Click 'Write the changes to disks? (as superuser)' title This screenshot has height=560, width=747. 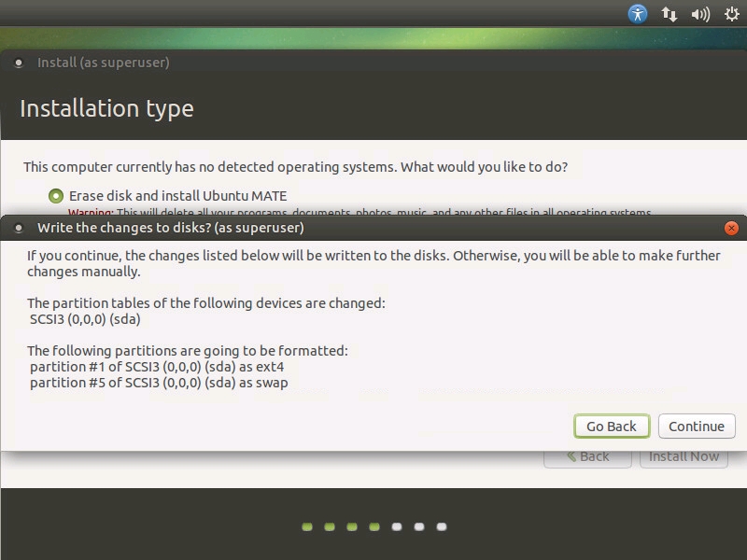(171, 228)
